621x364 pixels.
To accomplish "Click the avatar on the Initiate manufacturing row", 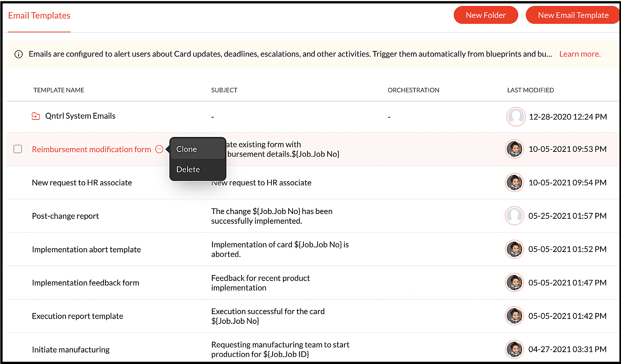I will click(514, 349).
